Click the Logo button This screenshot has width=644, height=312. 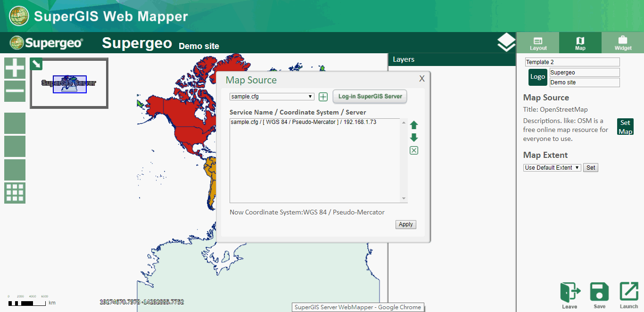(538, 77)
